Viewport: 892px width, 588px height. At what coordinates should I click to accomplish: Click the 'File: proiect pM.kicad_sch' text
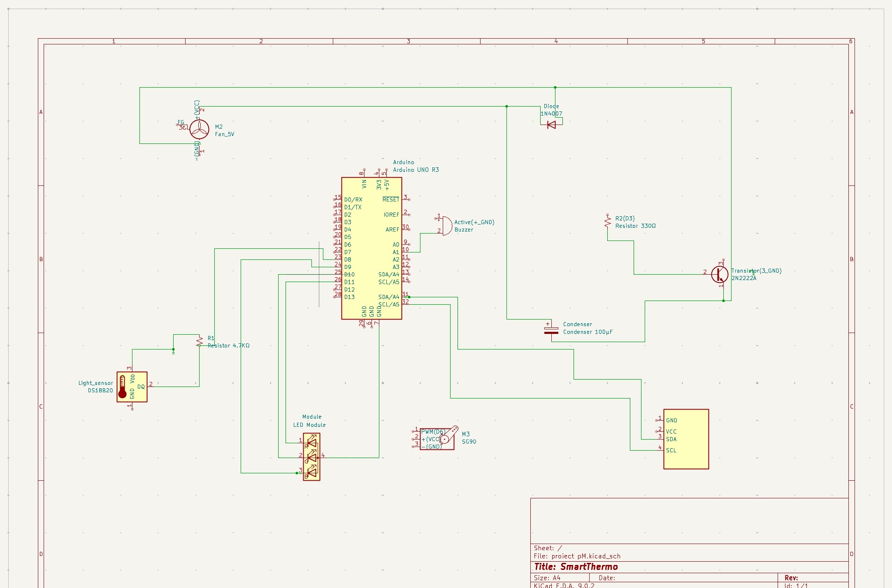[x=577, y=556]
